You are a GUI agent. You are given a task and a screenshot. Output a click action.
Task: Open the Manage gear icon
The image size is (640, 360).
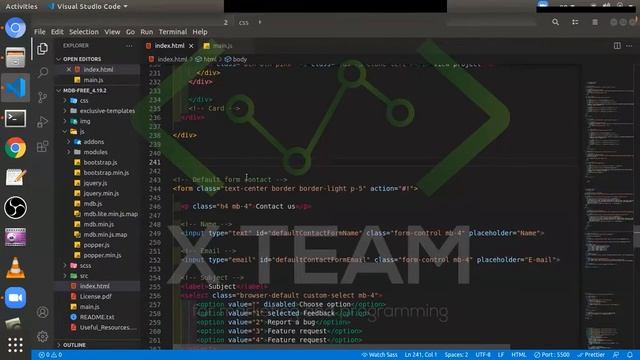point(42,337)
